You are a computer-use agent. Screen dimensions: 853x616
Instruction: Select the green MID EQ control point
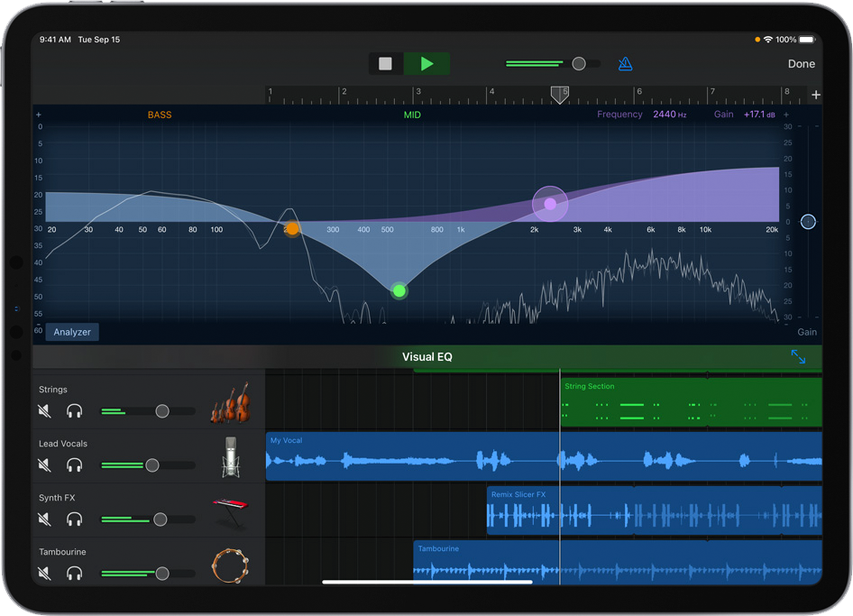399,290
